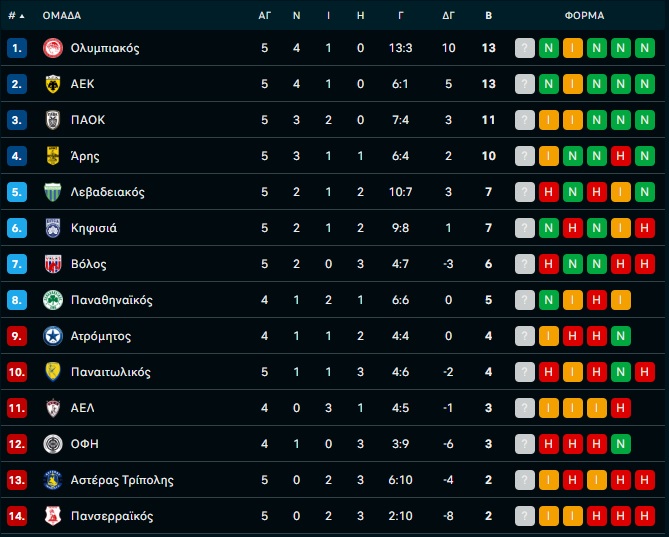Screen dimensions: 669x537
Task: Open the Πανσερραϊκός team name link
Action: click(112, 516)
